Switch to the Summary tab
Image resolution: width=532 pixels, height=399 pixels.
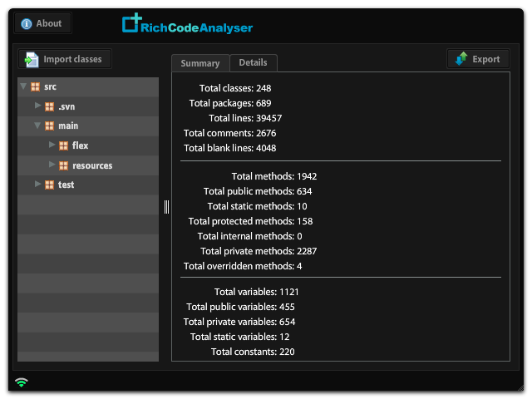(199, 63)
